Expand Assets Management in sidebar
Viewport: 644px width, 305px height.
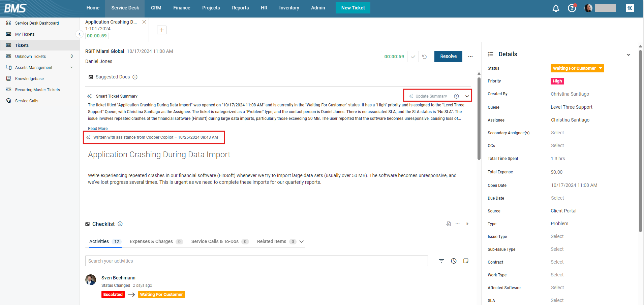pyautogui.click(x=71, y=67)
